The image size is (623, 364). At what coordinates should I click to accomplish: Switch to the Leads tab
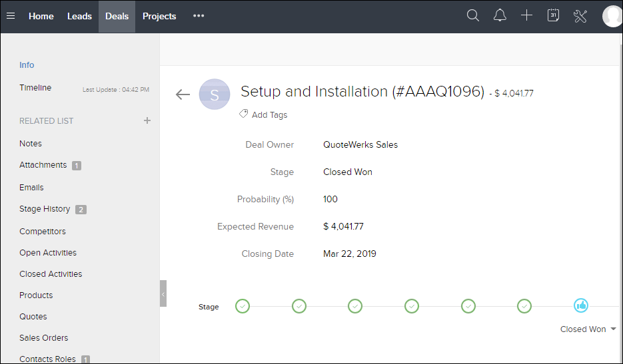[79, 16]
